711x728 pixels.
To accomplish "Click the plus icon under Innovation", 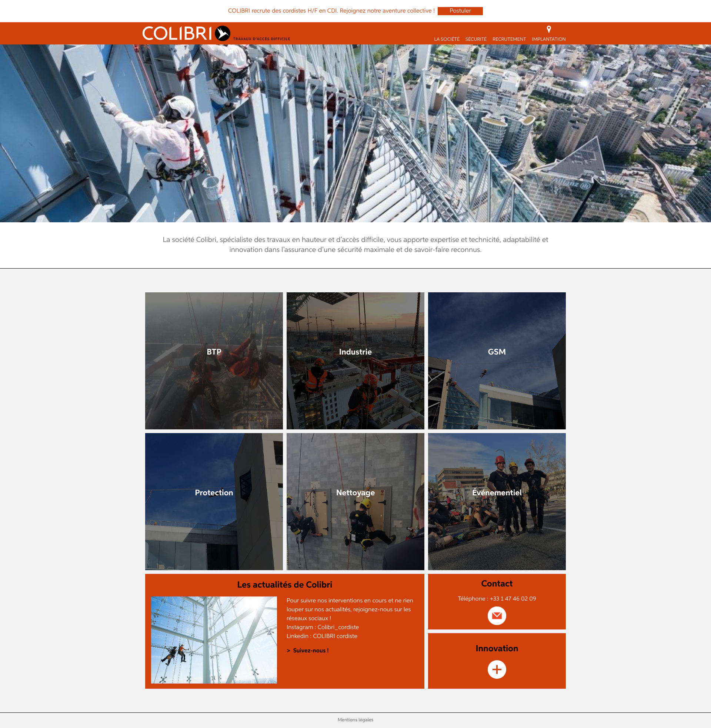I will pyautogui.click(x=497, y=669).
